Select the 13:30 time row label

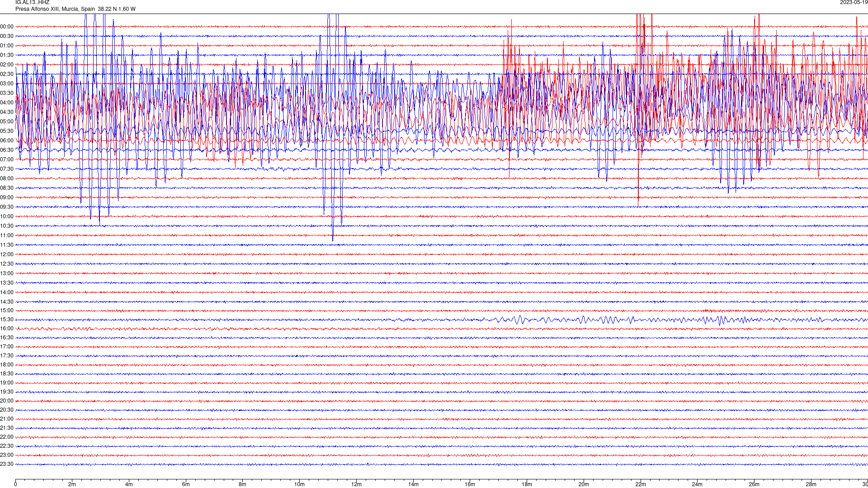tap(7, 283)
